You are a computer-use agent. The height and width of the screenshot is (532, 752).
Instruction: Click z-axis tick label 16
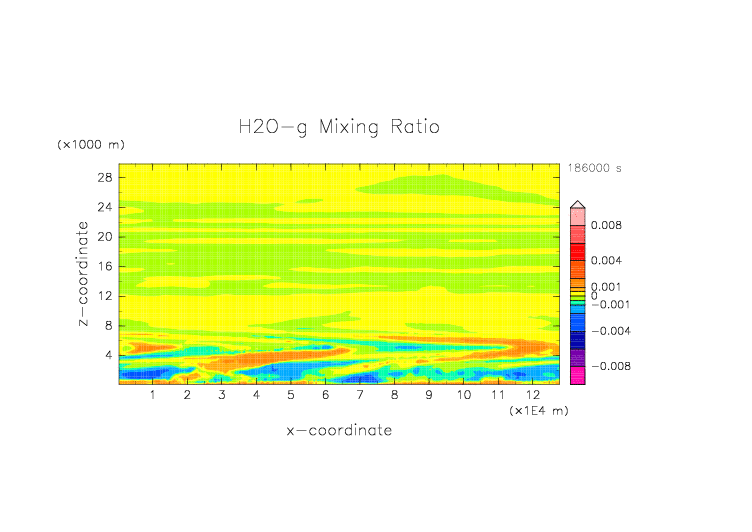click(x=104, y=266)
